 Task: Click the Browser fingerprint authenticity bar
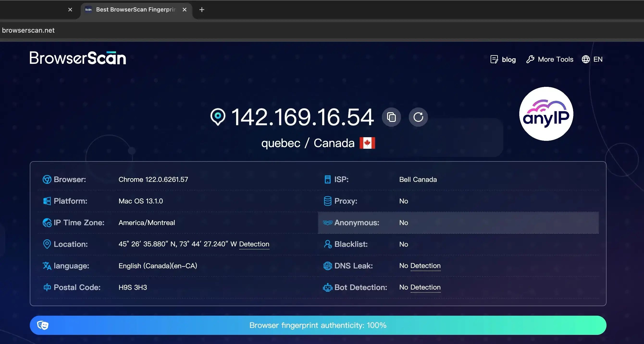(x=318, y=325)
